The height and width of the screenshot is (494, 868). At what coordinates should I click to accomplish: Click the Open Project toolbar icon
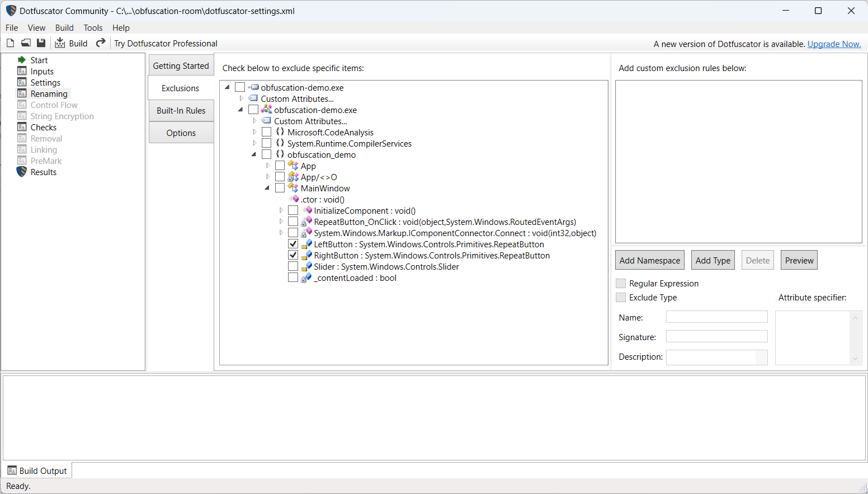pyautogui.click(x=26, y=43)
